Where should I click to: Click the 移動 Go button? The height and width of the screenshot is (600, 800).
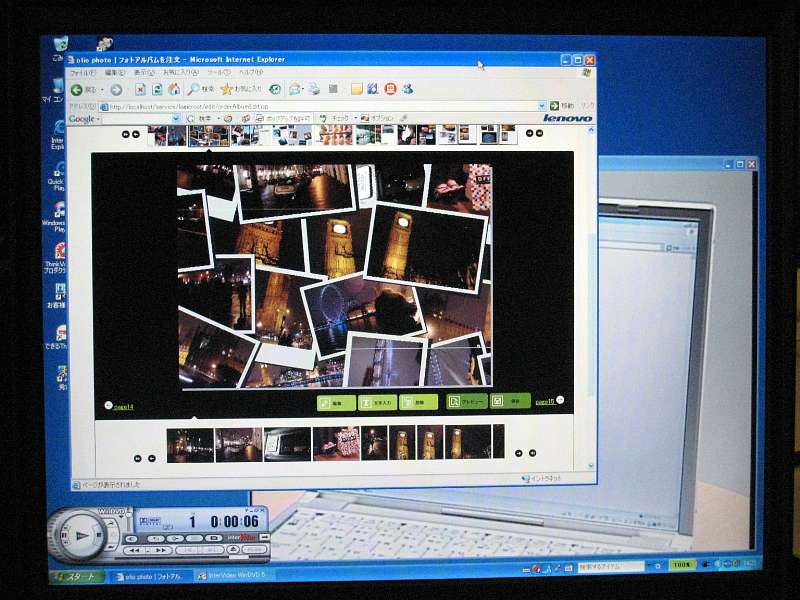click(562, 106)
